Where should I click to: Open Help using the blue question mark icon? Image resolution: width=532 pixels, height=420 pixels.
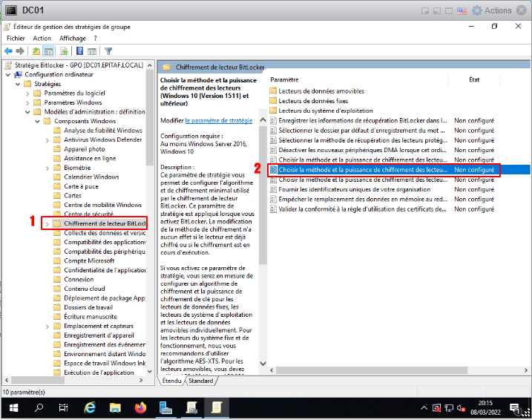(79, 51)
